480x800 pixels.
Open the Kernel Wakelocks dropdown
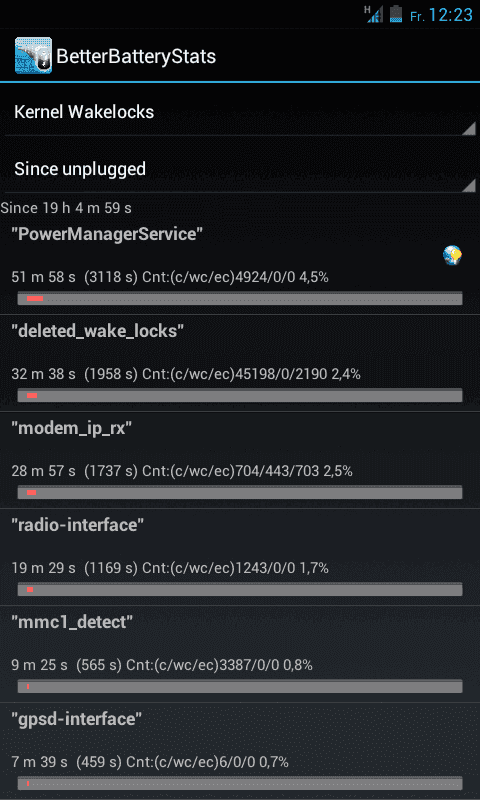240,112
